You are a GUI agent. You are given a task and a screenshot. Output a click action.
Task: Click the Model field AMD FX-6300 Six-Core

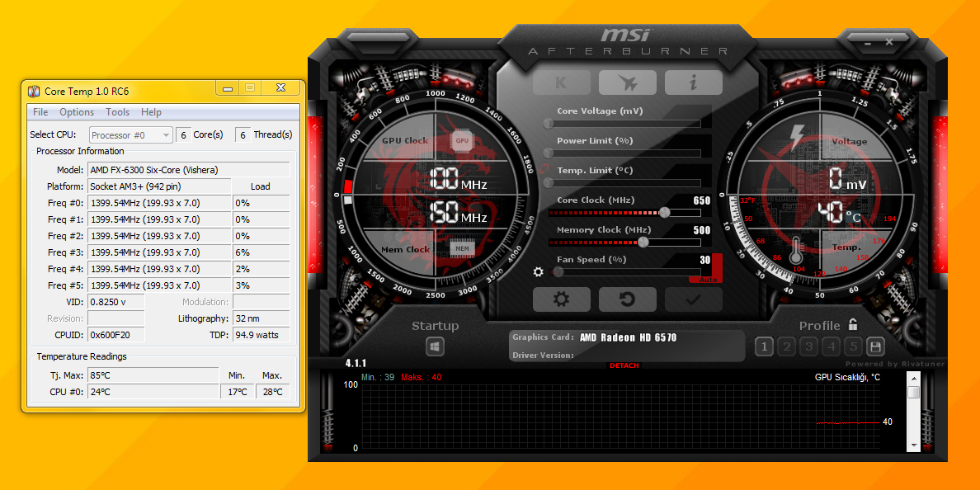(189, 169)
